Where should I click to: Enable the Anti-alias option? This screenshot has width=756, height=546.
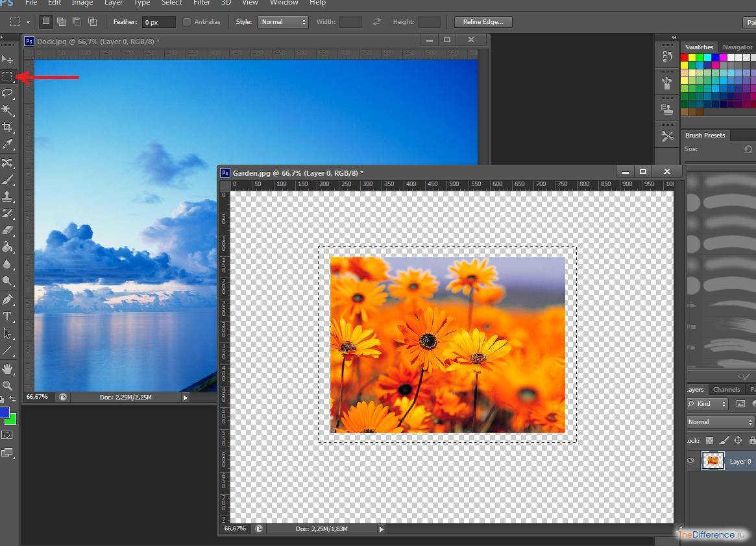click(187, 21)
